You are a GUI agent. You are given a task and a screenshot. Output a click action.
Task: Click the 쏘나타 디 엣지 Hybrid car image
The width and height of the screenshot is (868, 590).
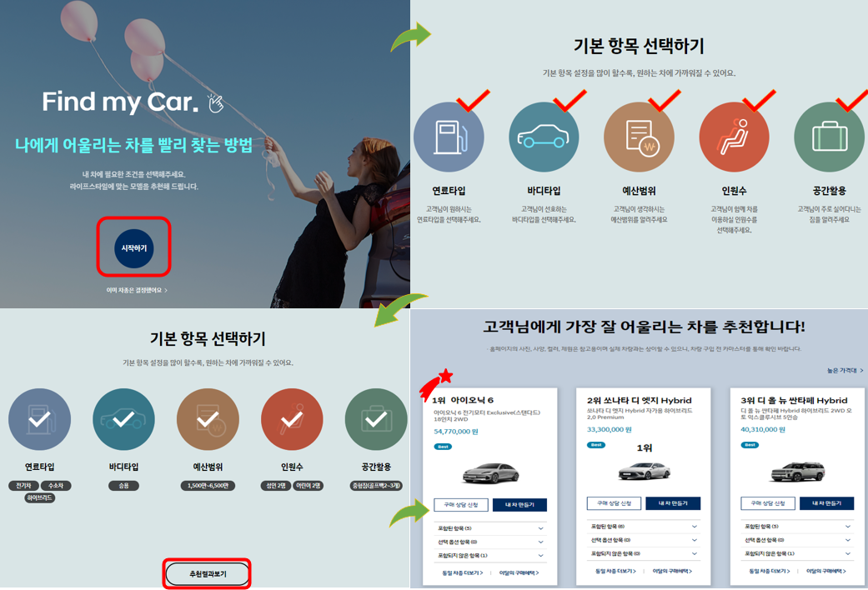tap(644, 471)
